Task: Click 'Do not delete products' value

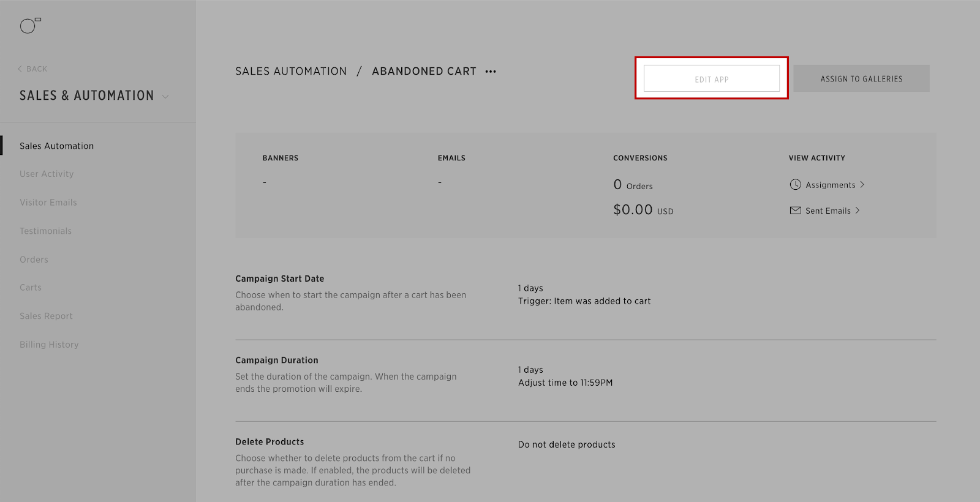Action: [x=567, y=444]
